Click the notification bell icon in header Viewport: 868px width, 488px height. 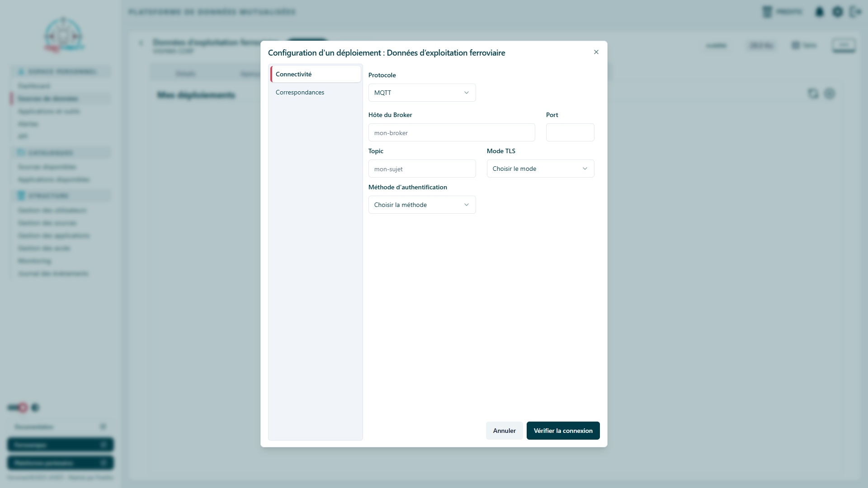coord(819,12)
